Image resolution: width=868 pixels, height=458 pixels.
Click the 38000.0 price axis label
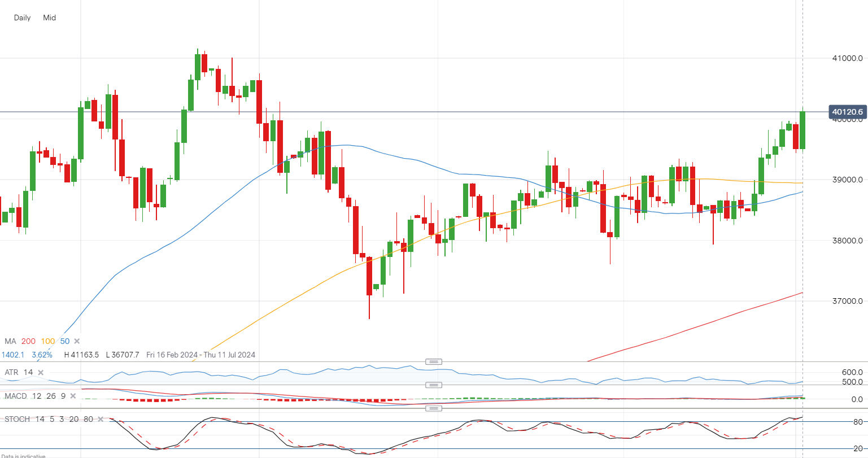[x=848, y=241]
